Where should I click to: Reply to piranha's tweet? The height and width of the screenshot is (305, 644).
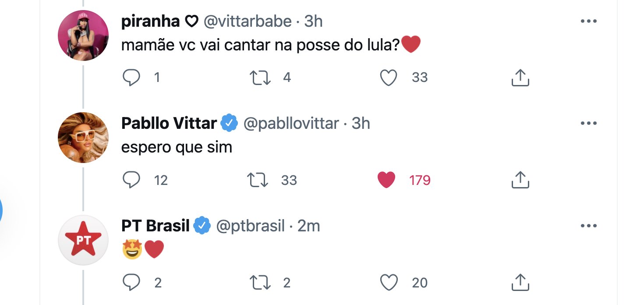(x=131, y=78)
